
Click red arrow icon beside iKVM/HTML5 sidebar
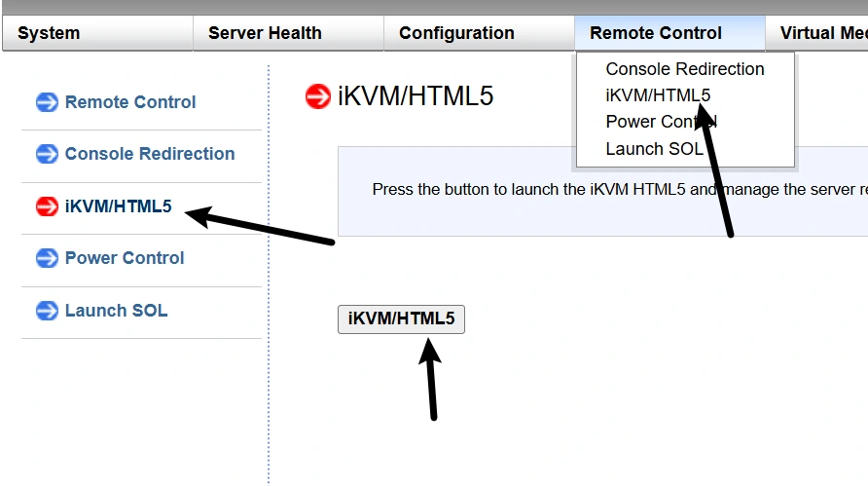point(47,206)
